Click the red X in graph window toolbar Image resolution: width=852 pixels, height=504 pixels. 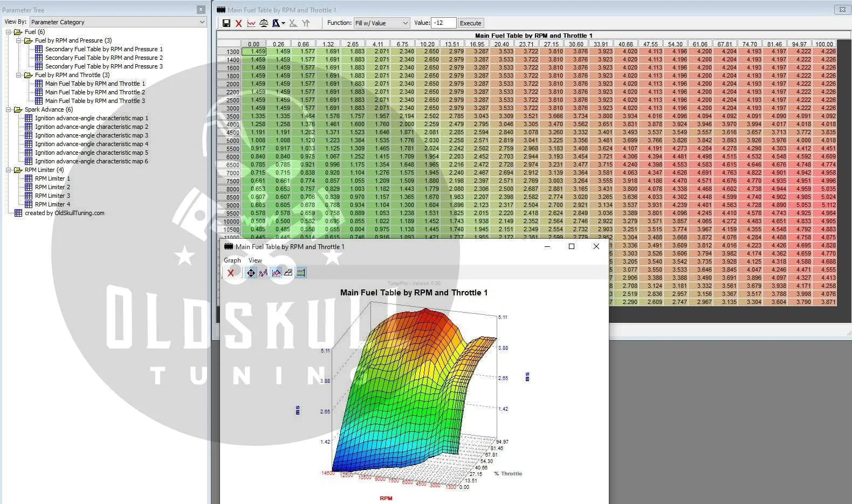pos(231,273)
